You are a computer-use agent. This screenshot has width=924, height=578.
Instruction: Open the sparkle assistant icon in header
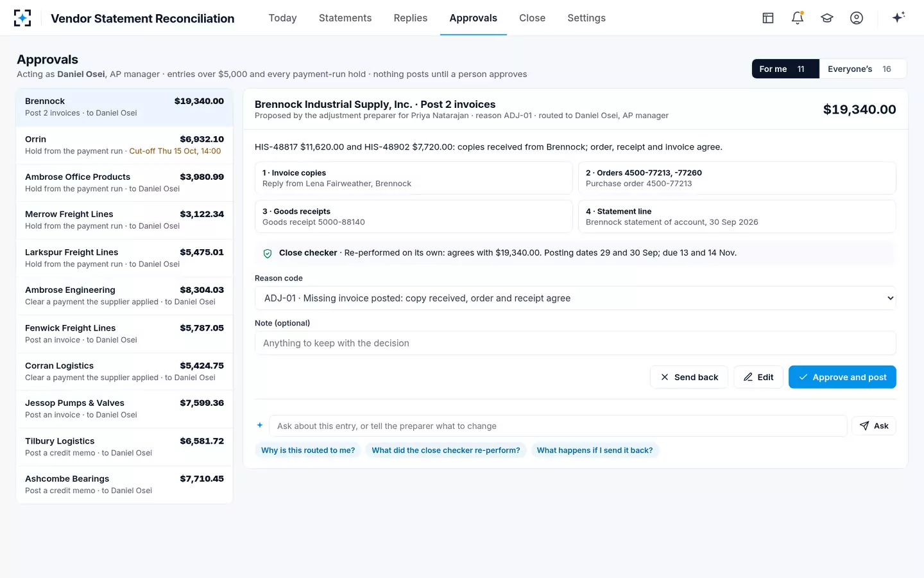[x=898, y=17]
